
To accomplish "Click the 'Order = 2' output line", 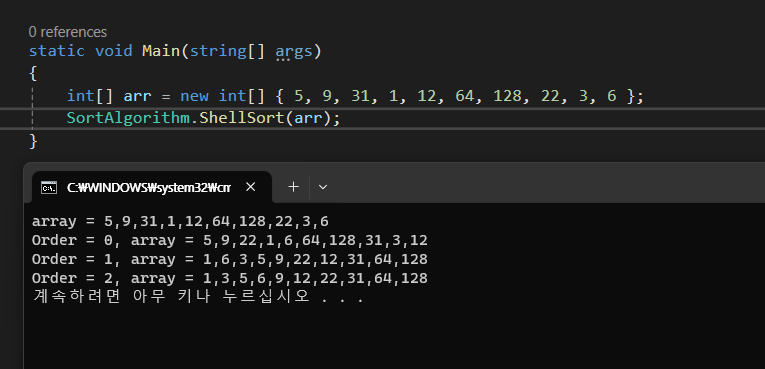I will tap(230, 278).
